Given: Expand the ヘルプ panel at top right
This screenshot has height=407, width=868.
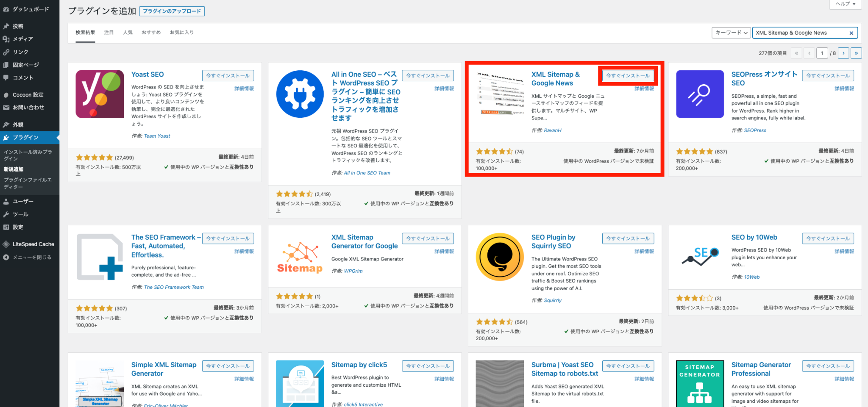Looking at the screenshot, I should click(x=845, y=4).
